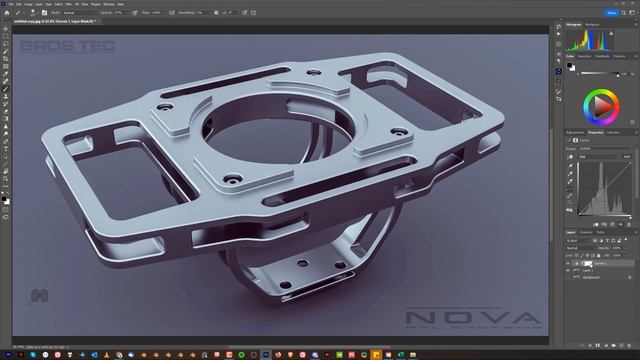Select the Hand tool
The image size is (640, 360).
point(5,171)
